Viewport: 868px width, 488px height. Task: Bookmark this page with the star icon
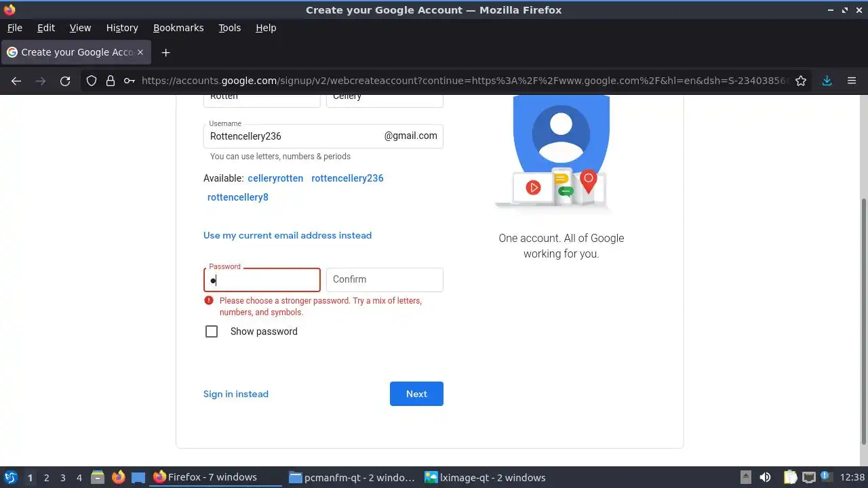point(801,81)
